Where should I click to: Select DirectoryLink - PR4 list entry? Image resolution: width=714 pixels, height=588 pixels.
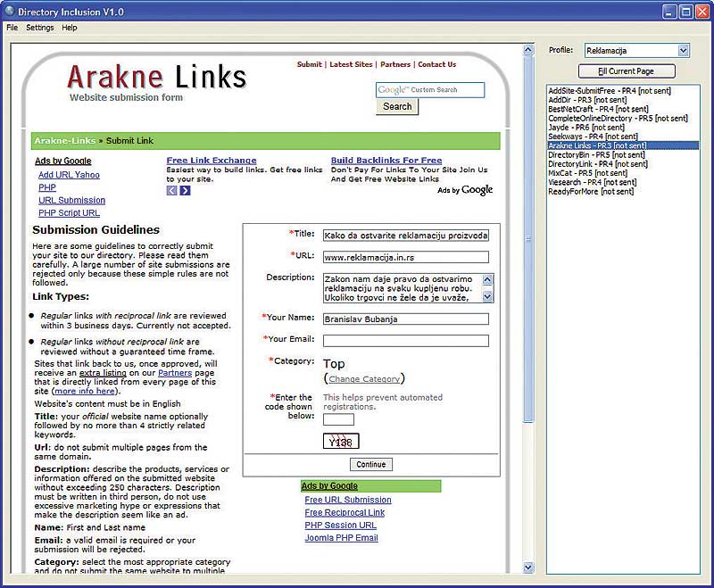pyautogui.click(x=597, y=164)
